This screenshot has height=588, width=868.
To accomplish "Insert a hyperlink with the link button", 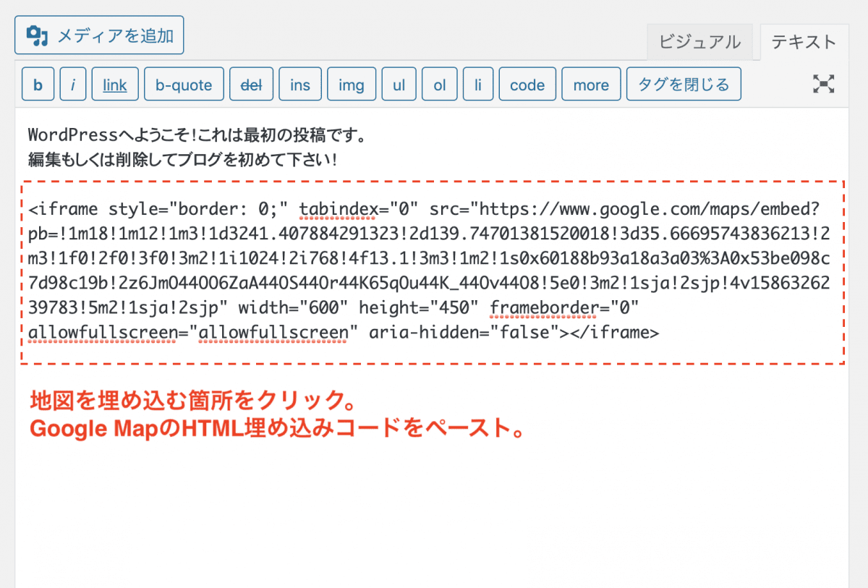I will tap(115, 84).
